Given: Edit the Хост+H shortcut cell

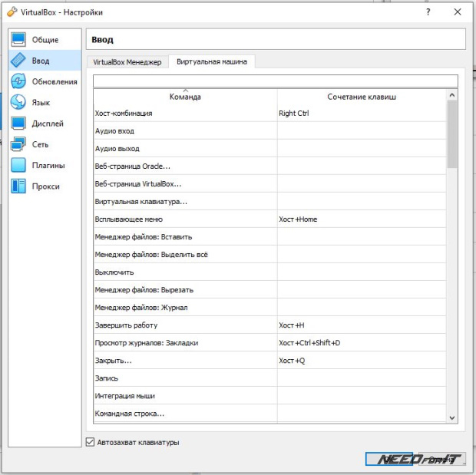Looking at the screenshot, I should pos(362,325).
